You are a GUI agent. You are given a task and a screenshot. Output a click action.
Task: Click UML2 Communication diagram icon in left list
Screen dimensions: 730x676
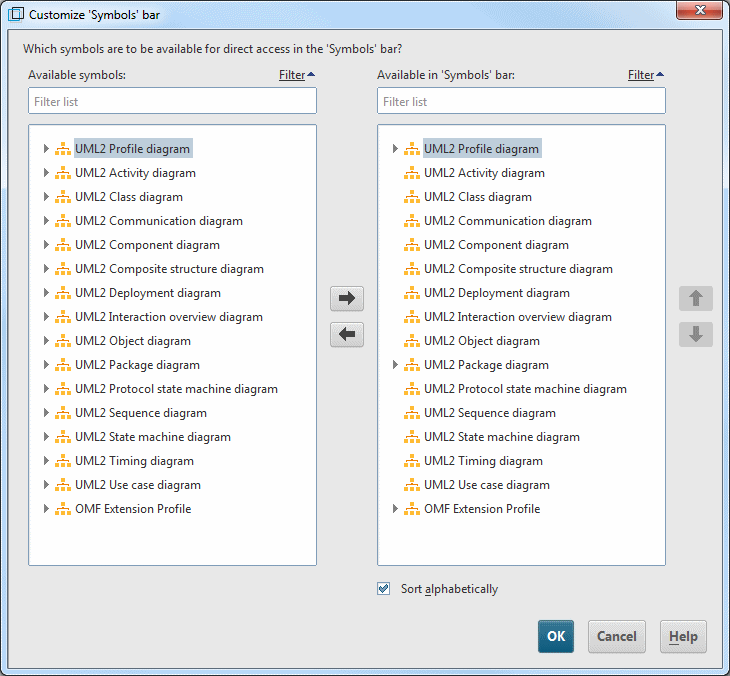tap(63, 221)
